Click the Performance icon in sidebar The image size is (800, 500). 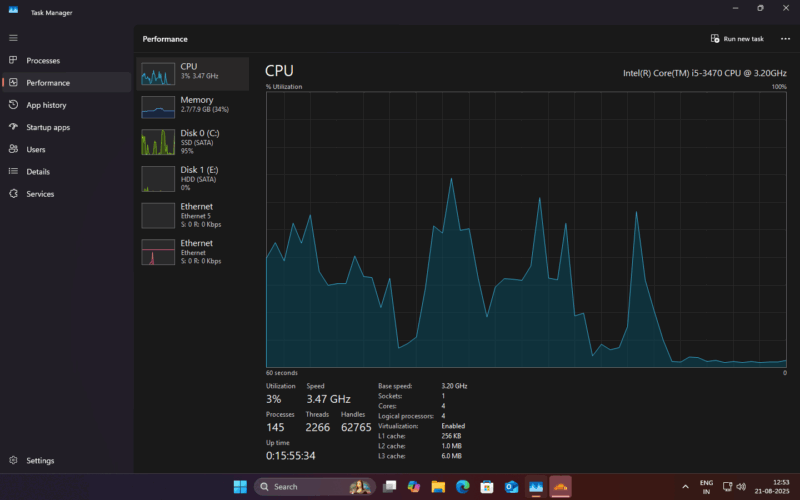point(13,82)
